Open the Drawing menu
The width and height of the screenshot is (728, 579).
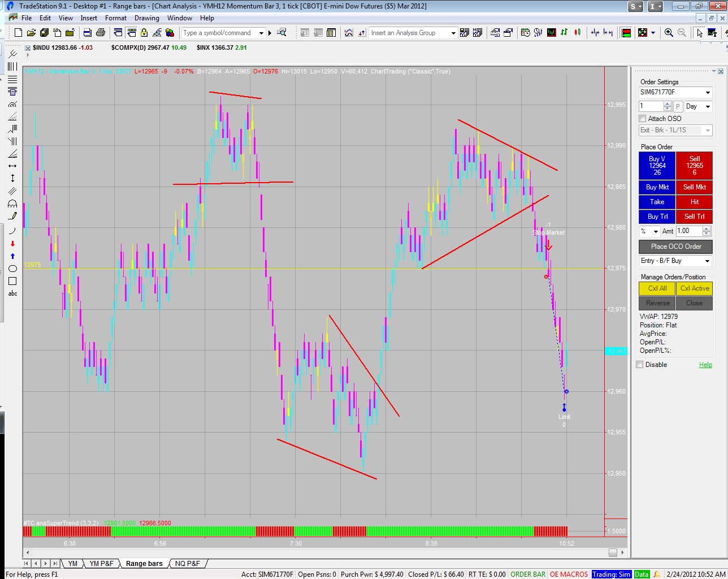point(147,18)
